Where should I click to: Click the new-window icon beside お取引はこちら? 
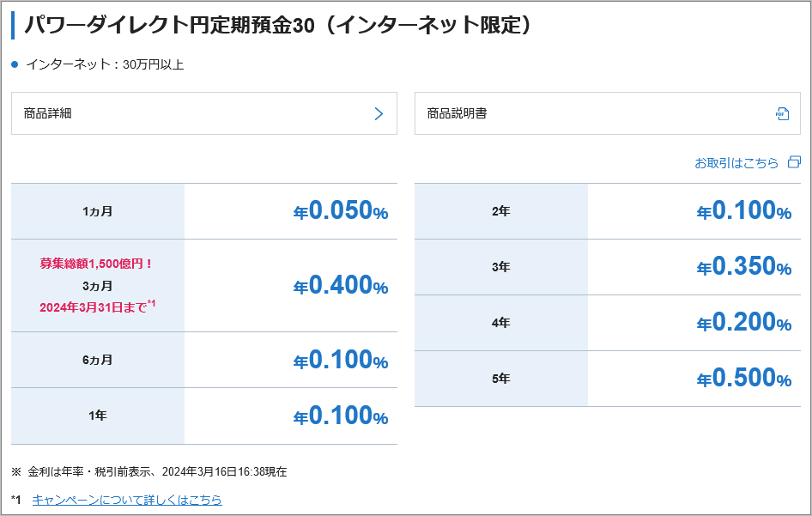[x=794, y=162]
